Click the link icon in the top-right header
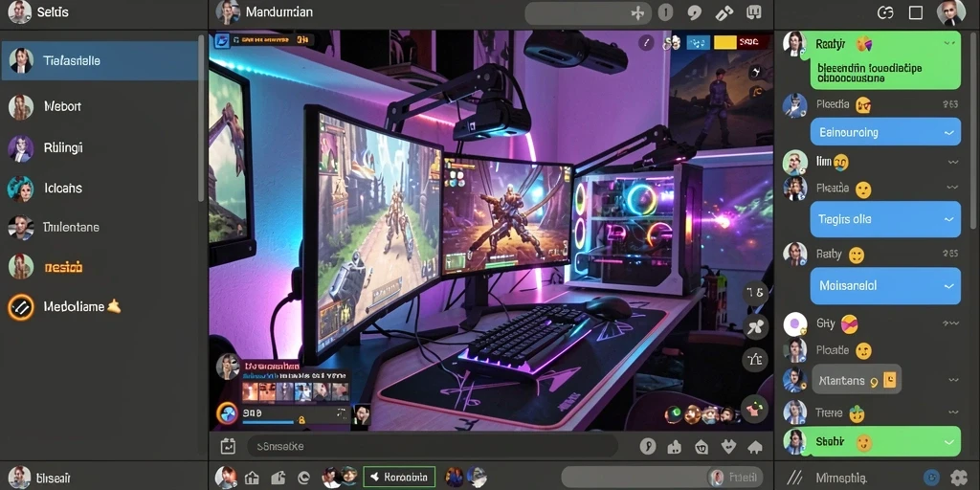The image size is (980, 490). [885, 12]
